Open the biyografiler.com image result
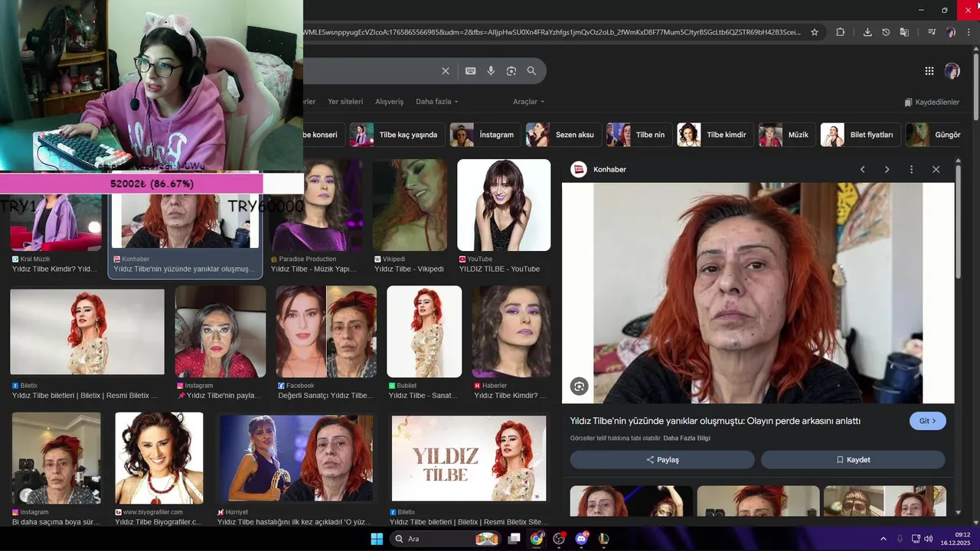This screenshot has width=980, height=551. point(159,458)
